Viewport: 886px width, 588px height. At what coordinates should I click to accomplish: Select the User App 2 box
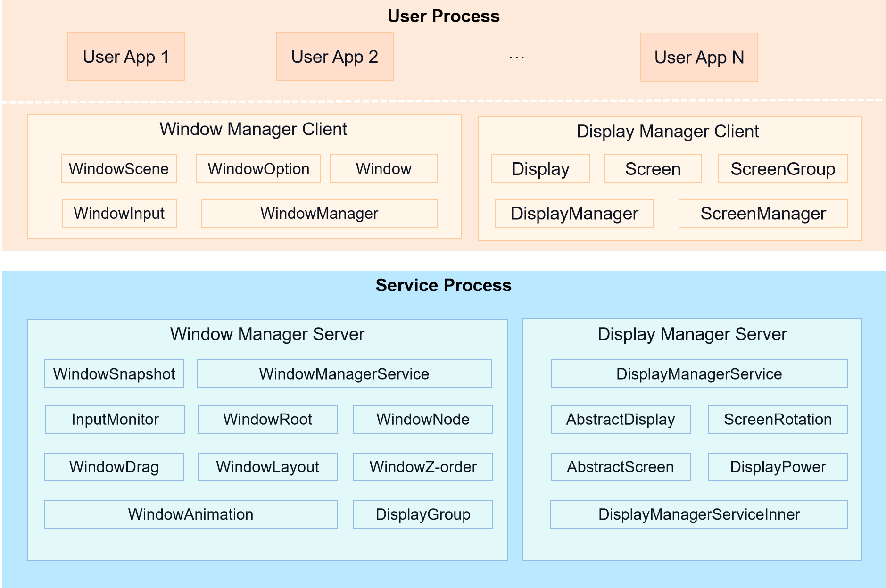(x=334, y=57)
